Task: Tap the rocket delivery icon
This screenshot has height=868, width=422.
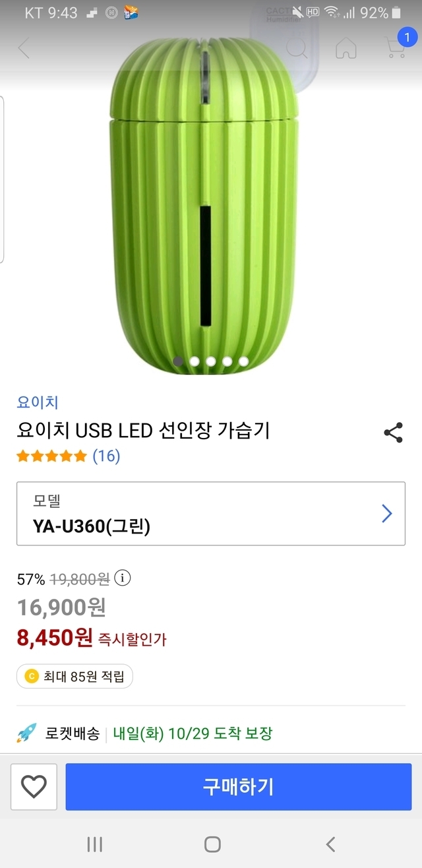Action: pyautogui.click(x=27, y=733)
